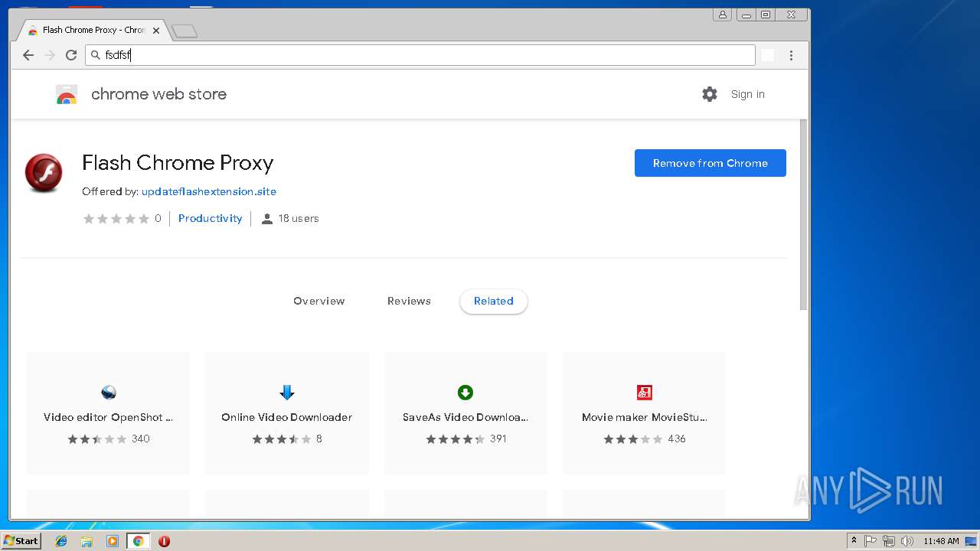The width and height of the screenshot is (980, 551).
Task: Click the Video editor OpenShot icon
Action: point(108,393)
